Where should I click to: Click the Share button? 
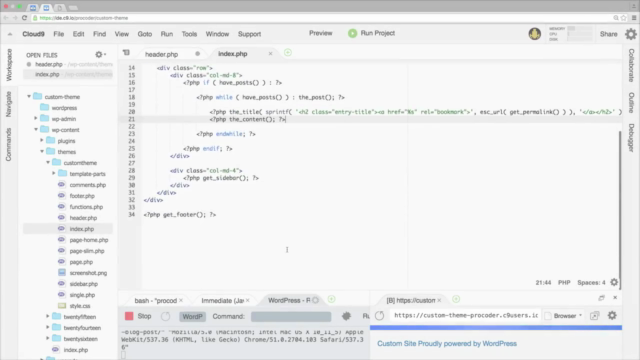coord(608,34)
